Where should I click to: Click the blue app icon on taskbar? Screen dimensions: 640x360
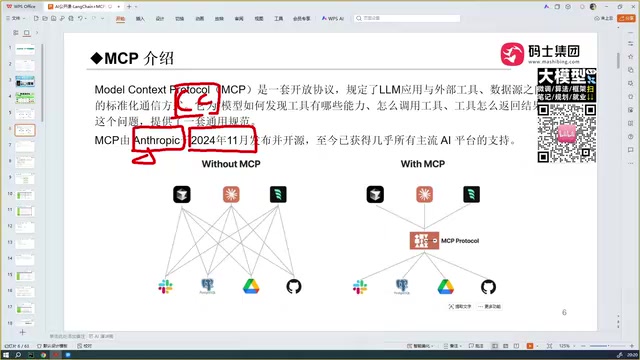pos(68,355)
